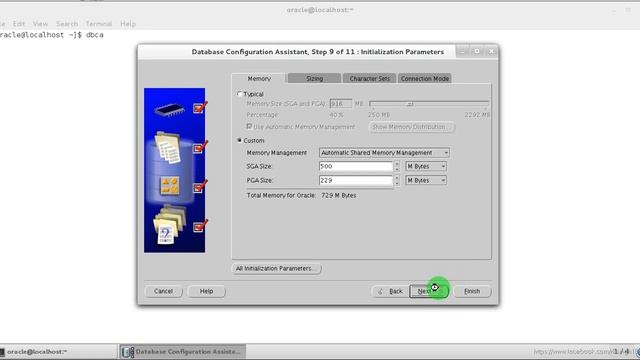Switch to the Sizing tab
Screen dimensions: 640x360
tap(314, 78)
